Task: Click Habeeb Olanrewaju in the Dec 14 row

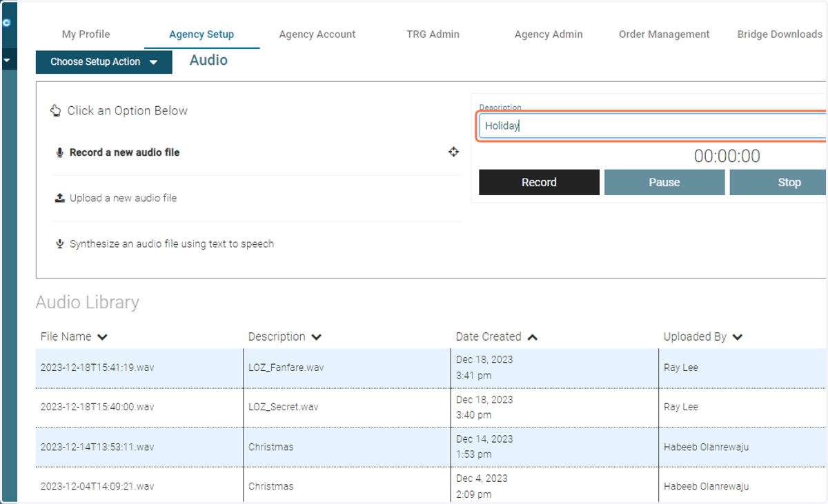Action: [x=706, y=447]
